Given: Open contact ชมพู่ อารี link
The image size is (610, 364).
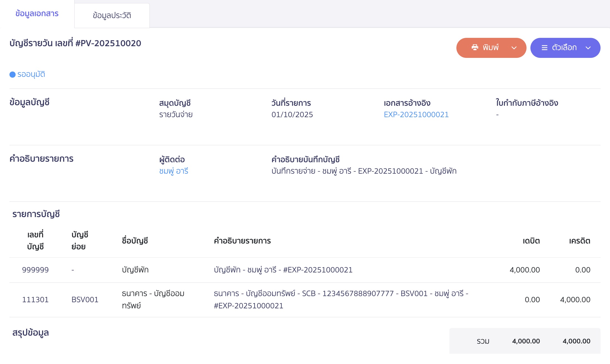Looking at the screenshot, I should click(174, 171).
